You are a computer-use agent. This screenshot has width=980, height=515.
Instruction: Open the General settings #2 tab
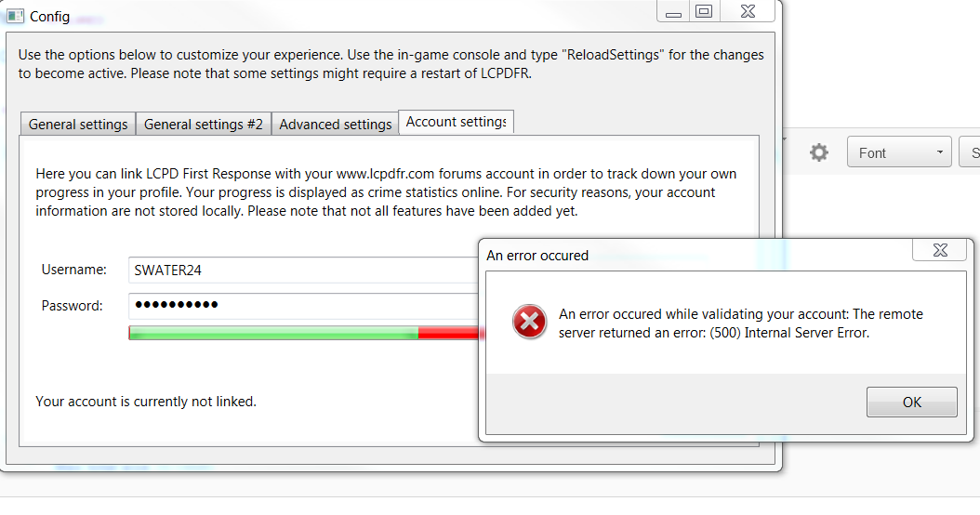point(204,124)
